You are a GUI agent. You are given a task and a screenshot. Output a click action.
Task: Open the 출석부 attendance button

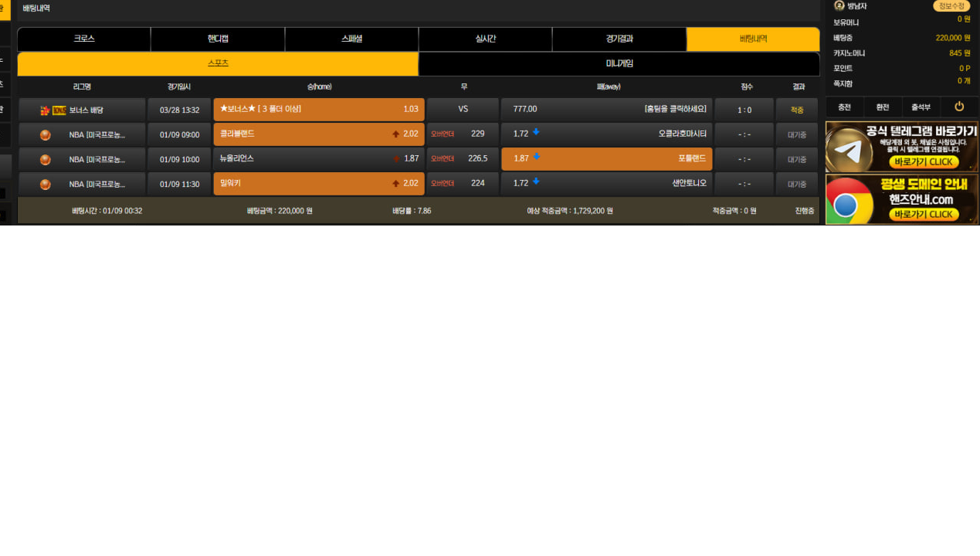click(921, 107)
